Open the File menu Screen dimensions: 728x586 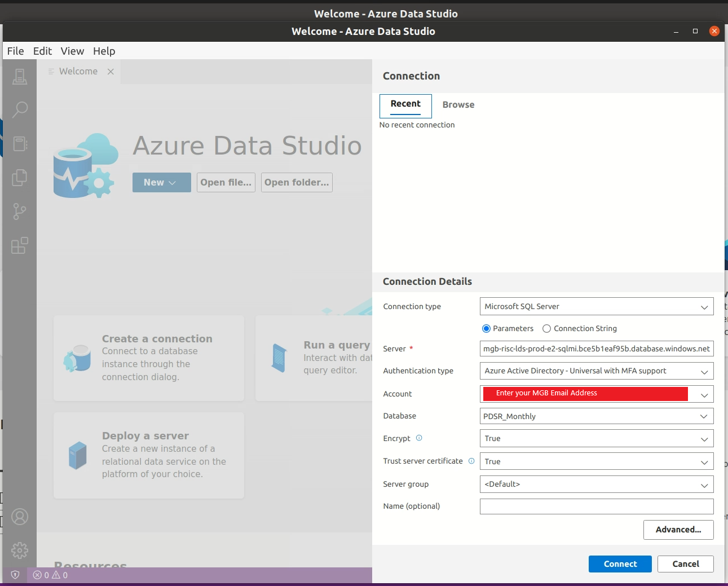[x=16, y=51]
